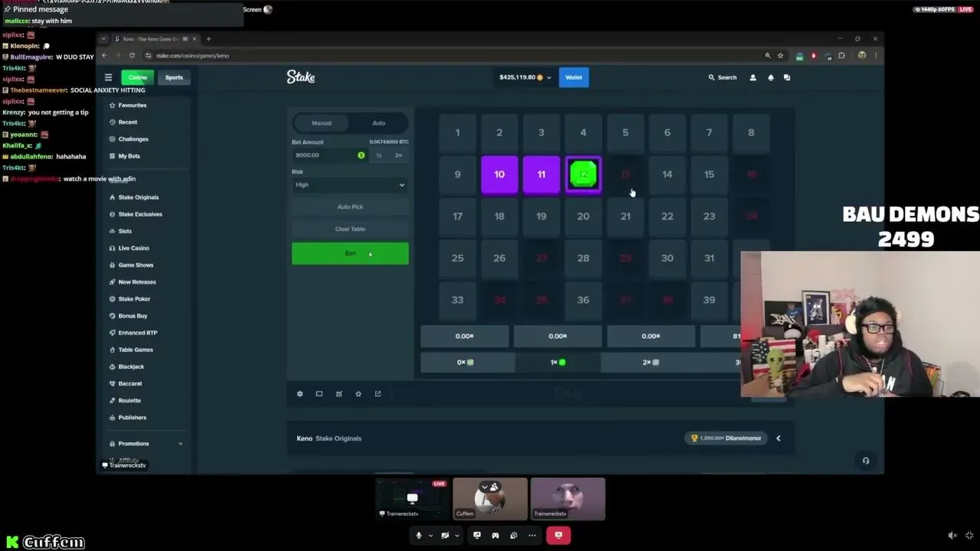Viewport: 980px width, 551px height.
Task: Stop the stream with the red button
Action: point(558,535)
